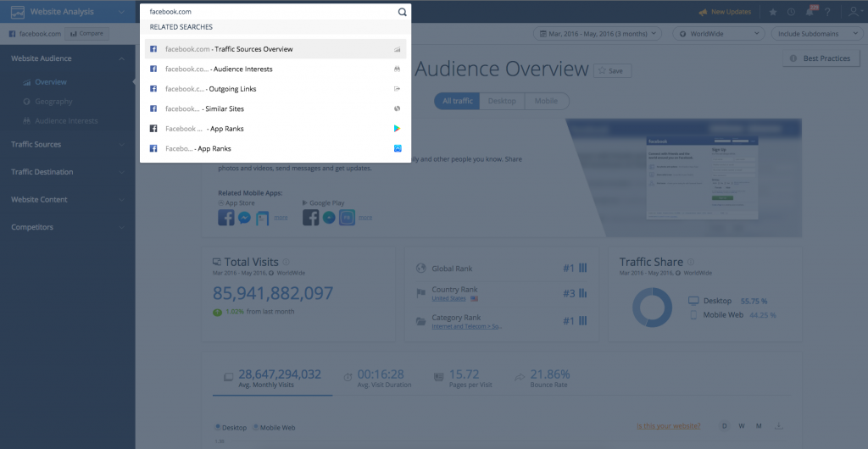Switch chart granularity to daily (D)

725,426
